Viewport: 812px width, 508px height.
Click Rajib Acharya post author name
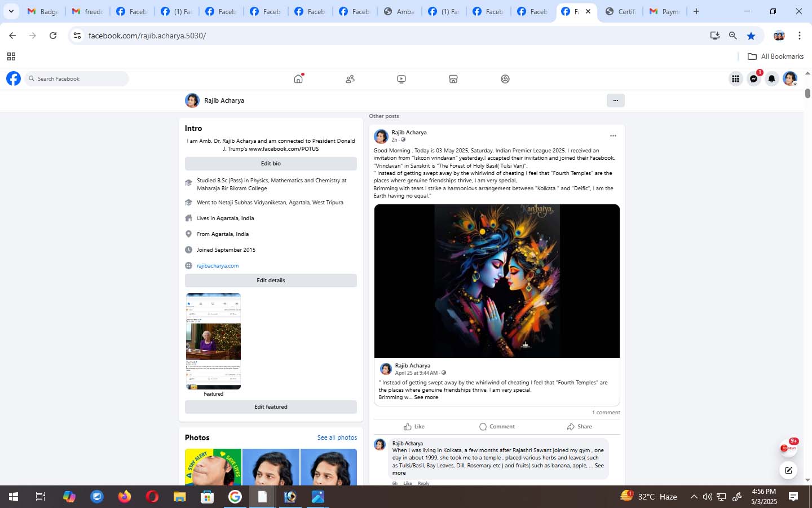point(409,133)
